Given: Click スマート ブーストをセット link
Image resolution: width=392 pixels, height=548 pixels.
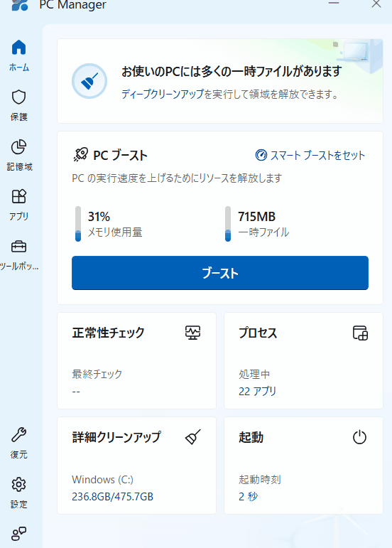Looking at the screenshot, I should (310, 155).
